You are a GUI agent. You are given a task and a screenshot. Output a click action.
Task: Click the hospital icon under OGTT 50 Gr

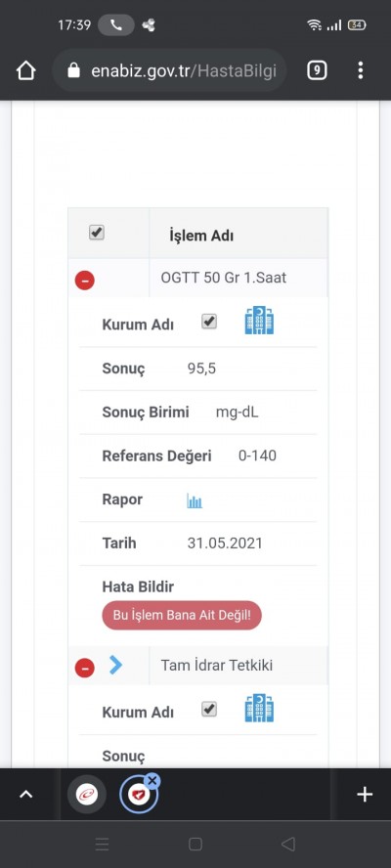tap(259, 321)
